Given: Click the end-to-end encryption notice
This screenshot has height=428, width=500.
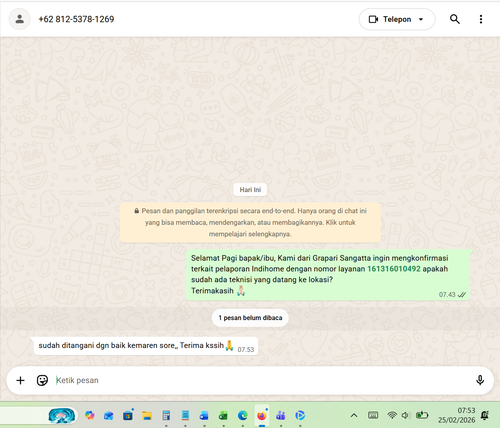Looking at the screenshot, I should (250, 222).
